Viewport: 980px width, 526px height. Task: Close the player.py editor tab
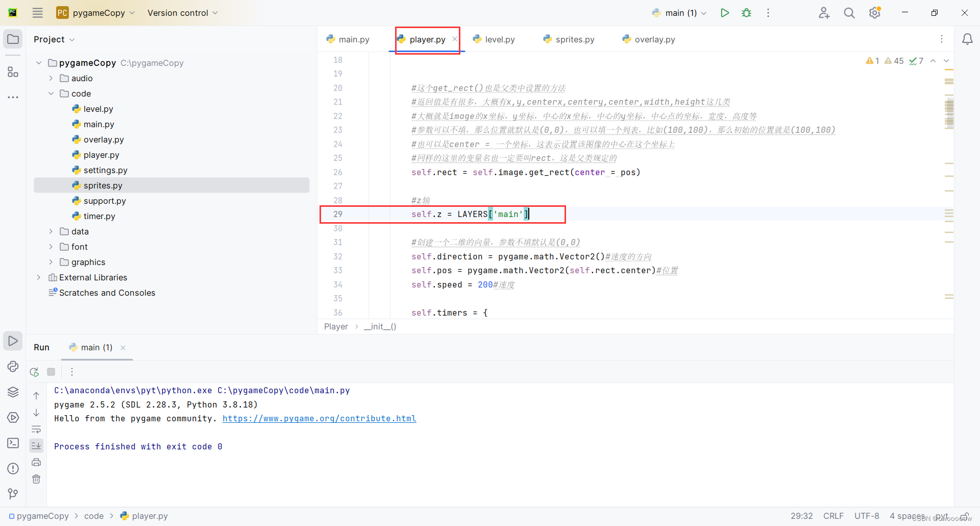(454, 39)
